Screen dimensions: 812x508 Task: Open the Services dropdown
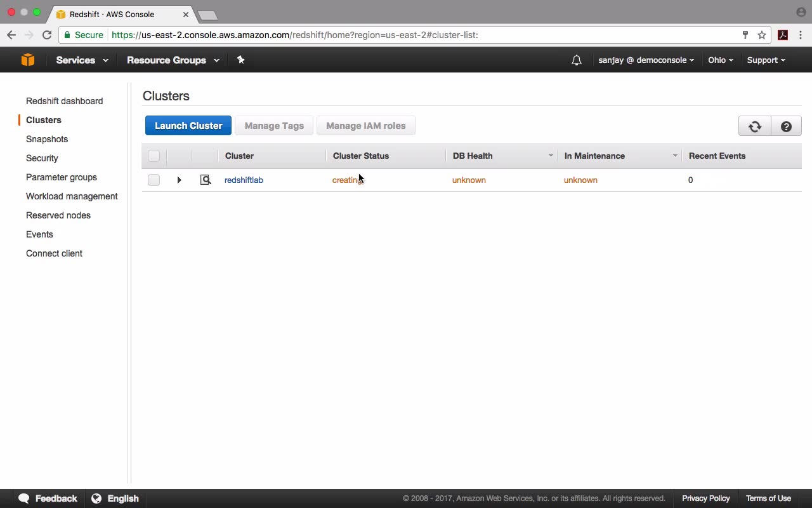coord(82,60)
